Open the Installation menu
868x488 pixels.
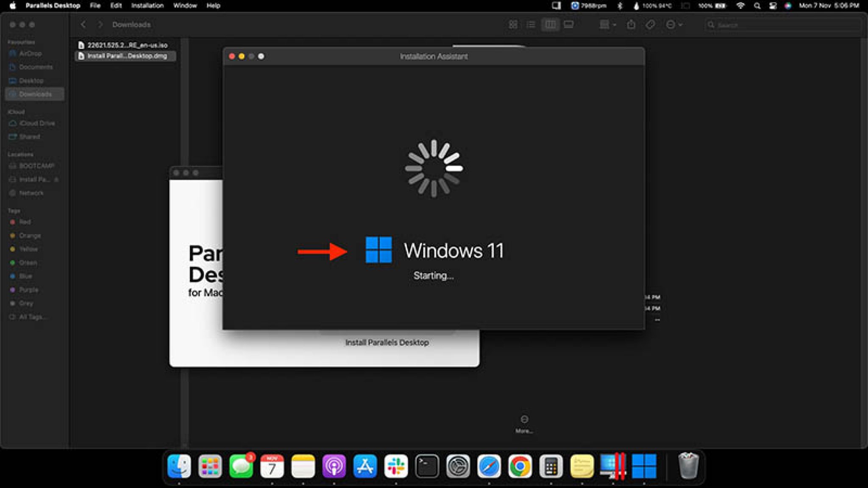tap(147, 6)
